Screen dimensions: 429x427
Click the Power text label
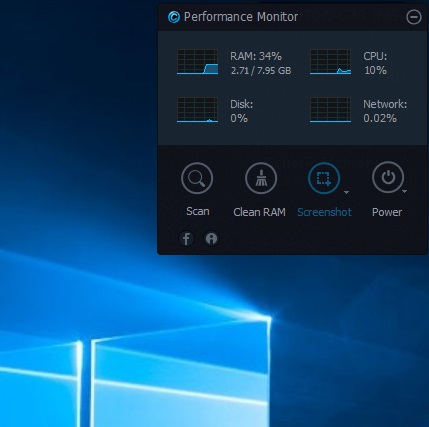(x=387, y=212)
